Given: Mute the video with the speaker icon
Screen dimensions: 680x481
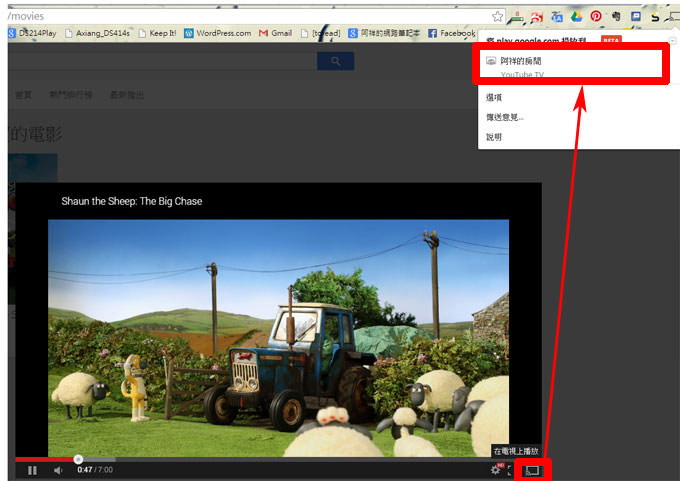Looking at the screenshot, I should 58,470.
